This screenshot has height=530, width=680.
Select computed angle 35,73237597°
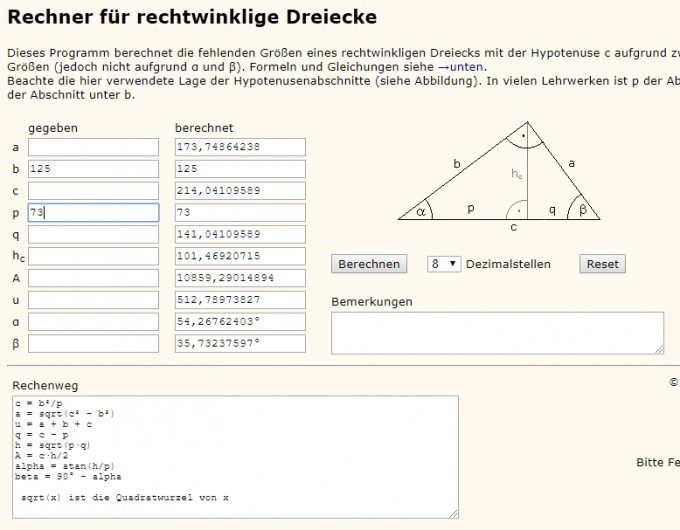click(x=240, y=344)
